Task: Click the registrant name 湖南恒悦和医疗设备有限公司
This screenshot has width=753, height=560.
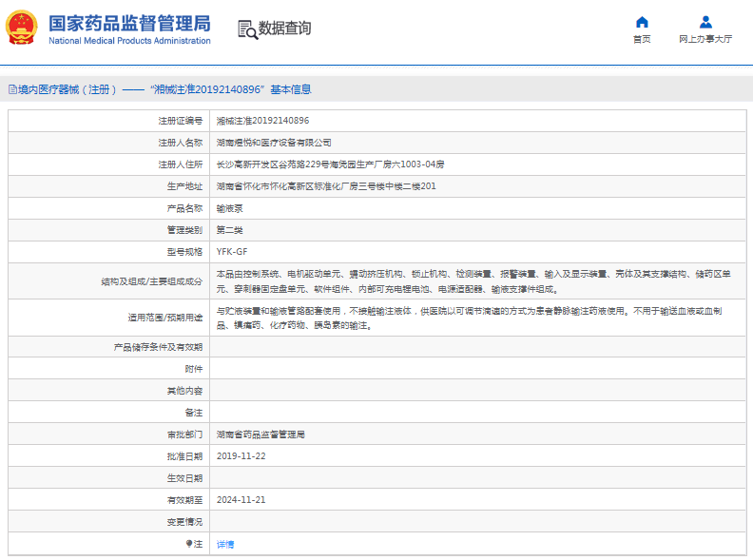Action: tap(274, 143)
